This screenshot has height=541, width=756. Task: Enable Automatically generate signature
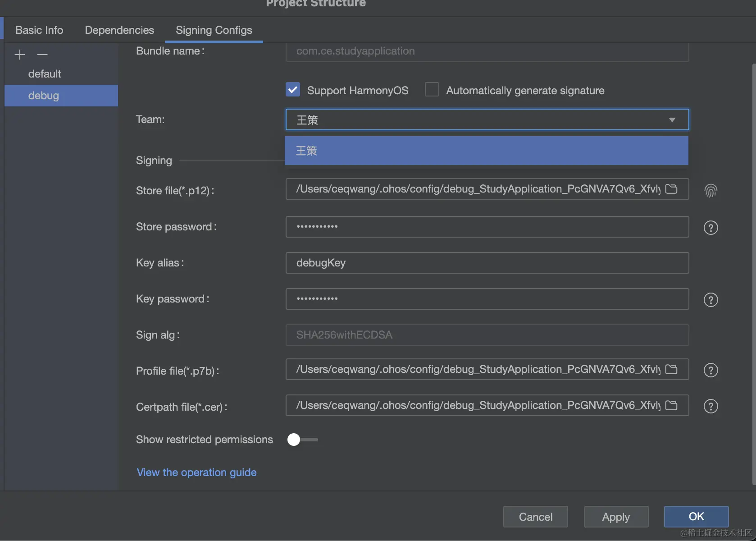point(432,90)
